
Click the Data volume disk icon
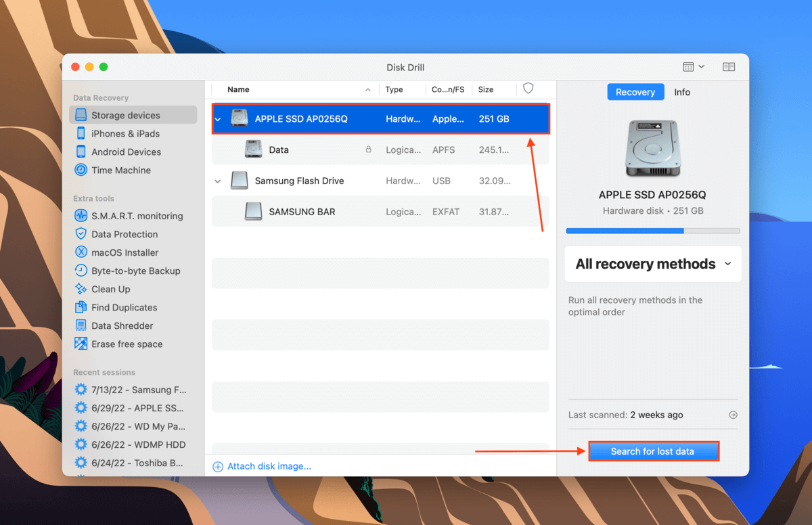pyautogui.click(x=253, y=150)
